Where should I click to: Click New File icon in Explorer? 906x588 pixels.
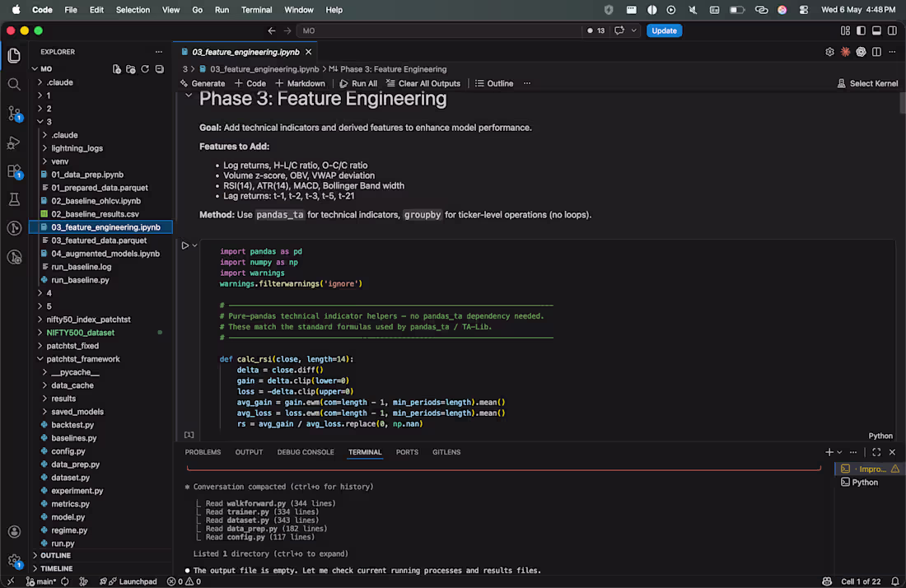coord(117,68)
